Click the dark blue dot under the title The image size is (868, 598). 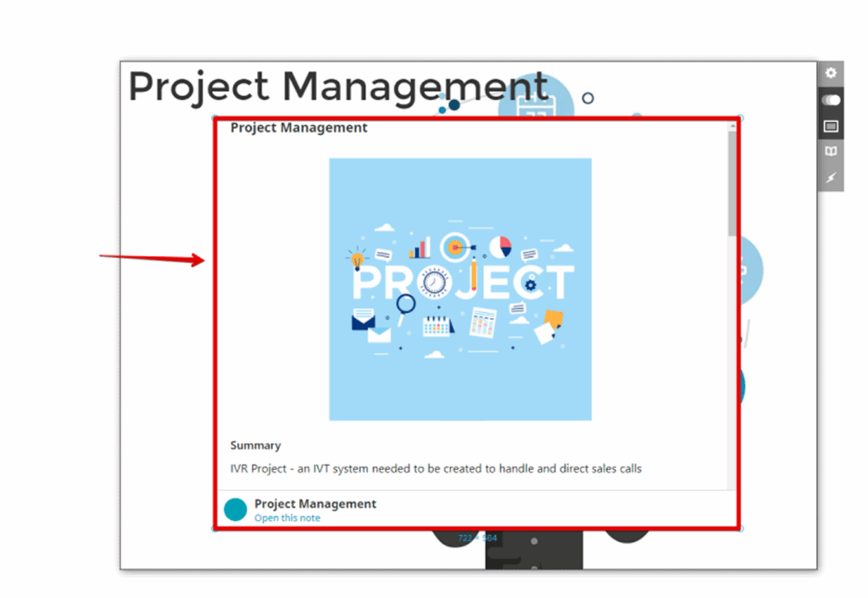pyautogui.click(x=454, y=105)
